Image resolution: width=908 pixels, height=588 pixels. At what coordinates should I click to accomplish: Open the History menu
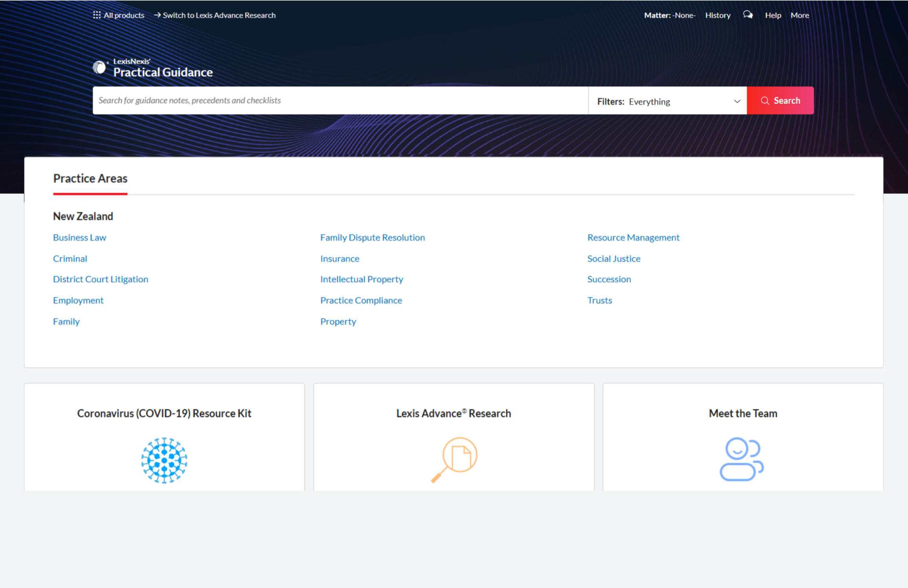tap(718, 15)
